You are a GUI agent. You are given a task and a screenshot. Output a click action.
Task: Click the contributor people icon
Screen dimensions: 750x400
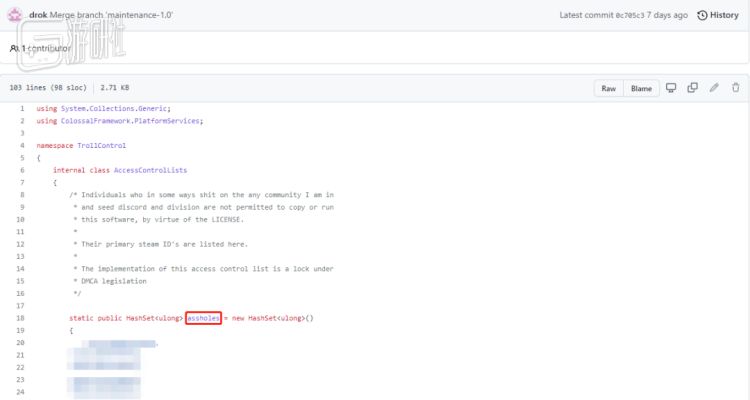point(14,48)
